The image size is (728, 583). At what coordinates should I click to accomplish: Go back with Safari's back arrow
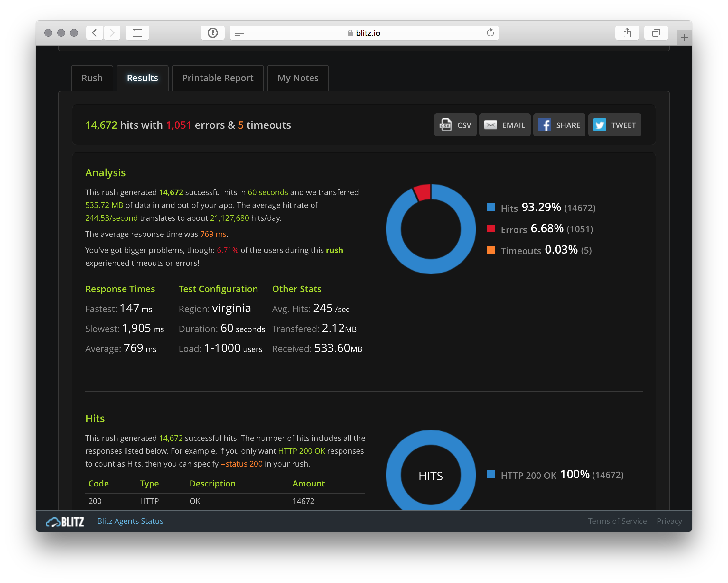(x=95, y=33)
